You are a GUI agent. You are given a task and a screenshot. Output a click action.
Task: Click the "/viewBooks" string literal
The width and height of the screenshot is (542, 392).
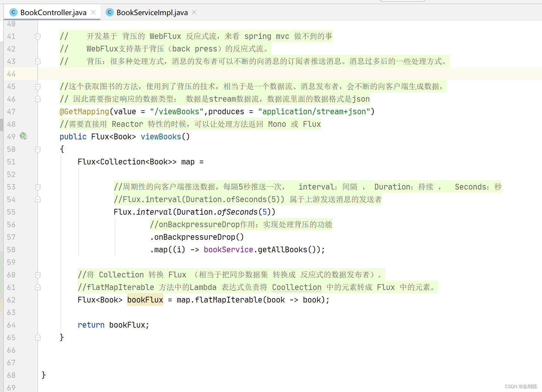(x=177, y=112)
